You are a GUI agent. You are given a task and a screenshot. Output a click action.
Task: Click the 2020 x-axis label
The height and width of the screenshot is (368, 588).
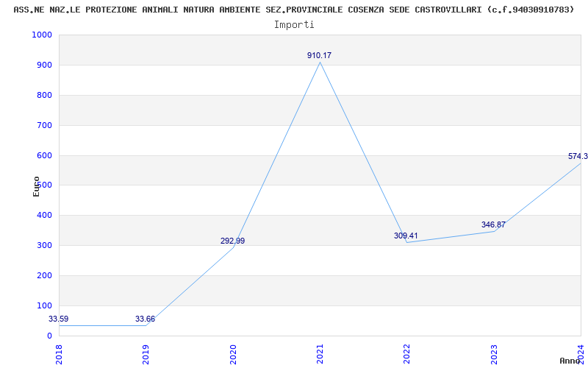point(233,354)
